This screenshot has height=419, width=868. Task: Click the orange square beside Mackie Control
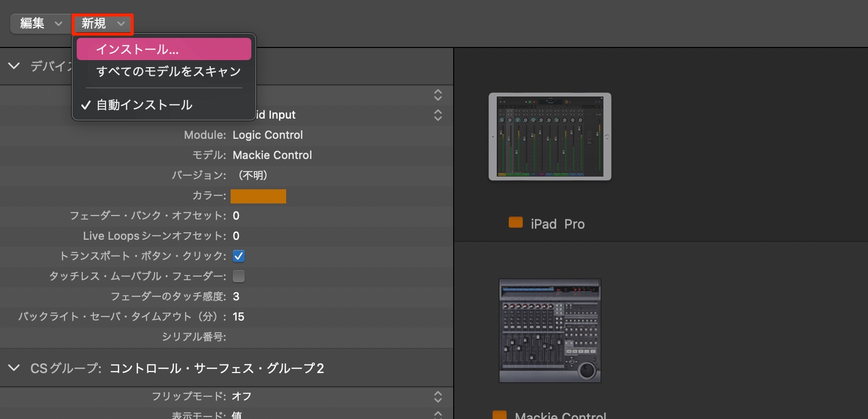point(500,414)
